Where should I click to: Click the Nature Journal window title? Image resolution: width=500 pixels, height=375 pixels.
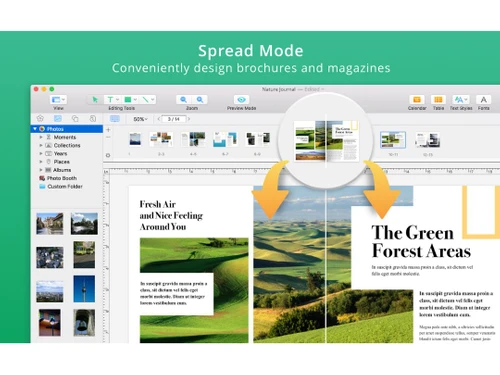pos(278,89)
